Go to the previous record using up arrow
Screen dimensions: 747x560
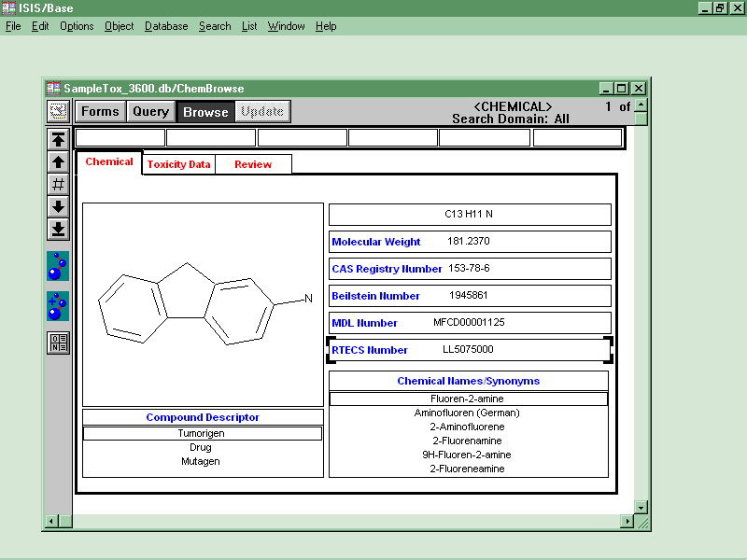click(58, 162)
